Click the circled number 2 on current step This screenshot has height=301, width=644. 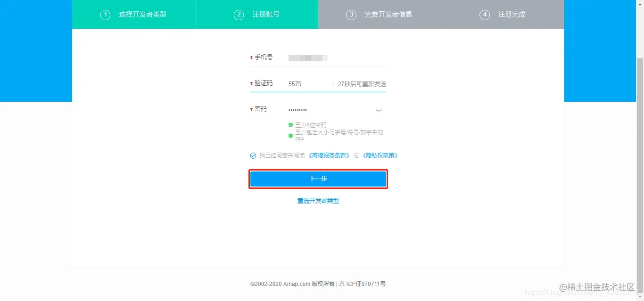[x=239, y=15]
